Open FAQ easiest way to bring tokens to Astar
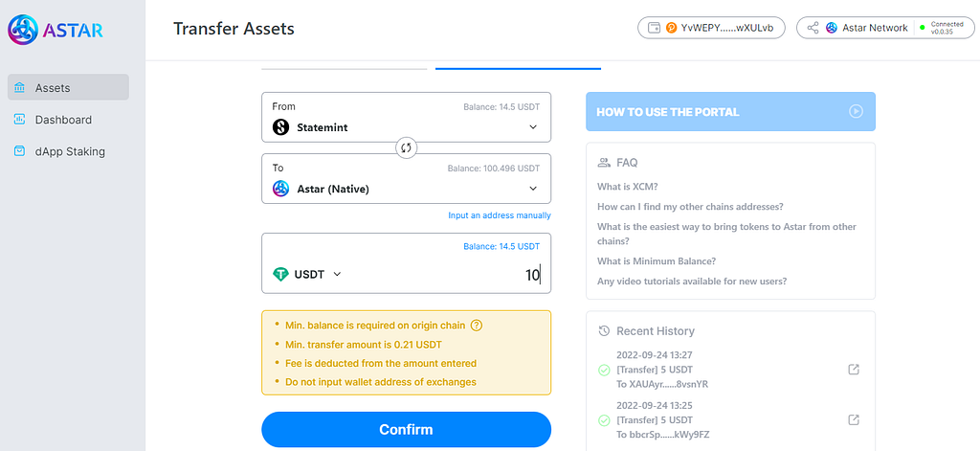The width and height of the screenshot is (980, 451). click(x=727, y=234)
